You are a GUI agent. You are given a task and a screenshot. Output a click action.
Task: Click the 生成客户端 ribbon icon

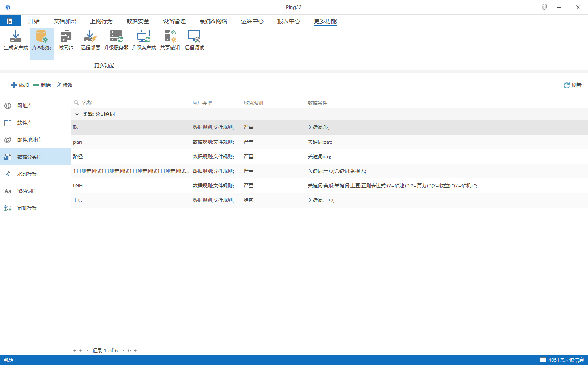[16, 41]
